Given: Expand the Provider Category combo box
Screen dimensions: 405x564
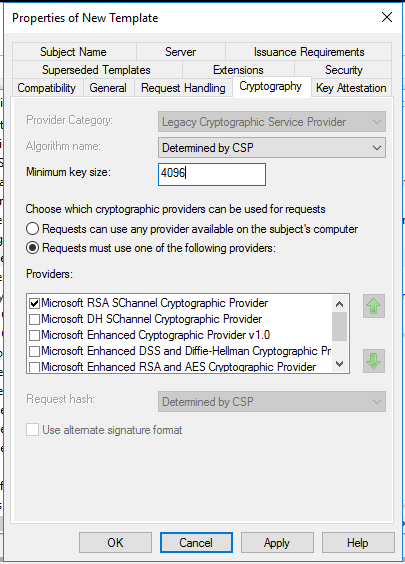Looking at the screenshot, I should (272, 122).
